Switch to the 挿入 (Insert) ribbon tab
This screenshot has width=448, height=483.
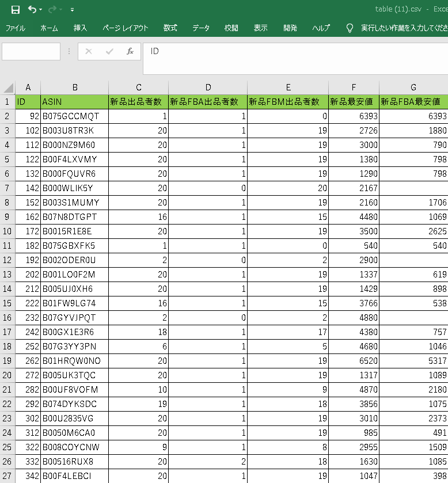[80, 28]
